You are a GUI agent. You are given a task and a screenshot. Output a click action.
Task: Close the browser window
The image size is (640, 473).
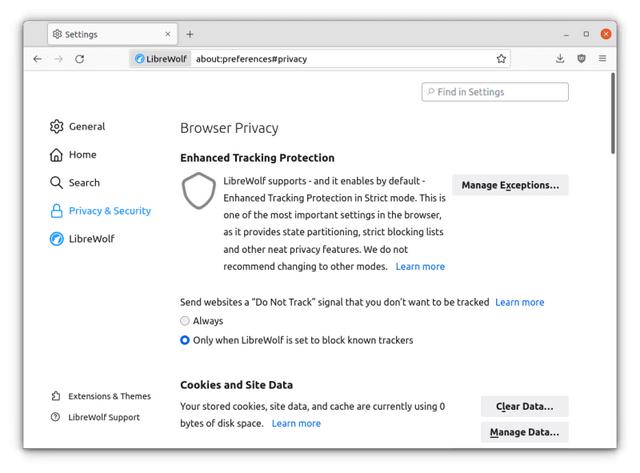pyautogui.click(x=606, y=34)
